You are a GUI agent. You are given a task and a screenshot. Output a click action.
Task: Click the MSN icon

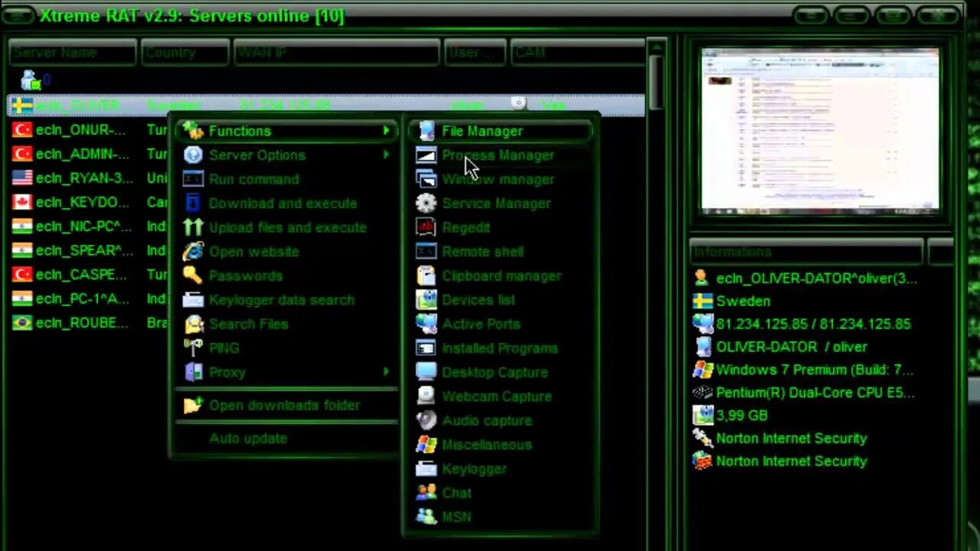(x=426, y=517)
